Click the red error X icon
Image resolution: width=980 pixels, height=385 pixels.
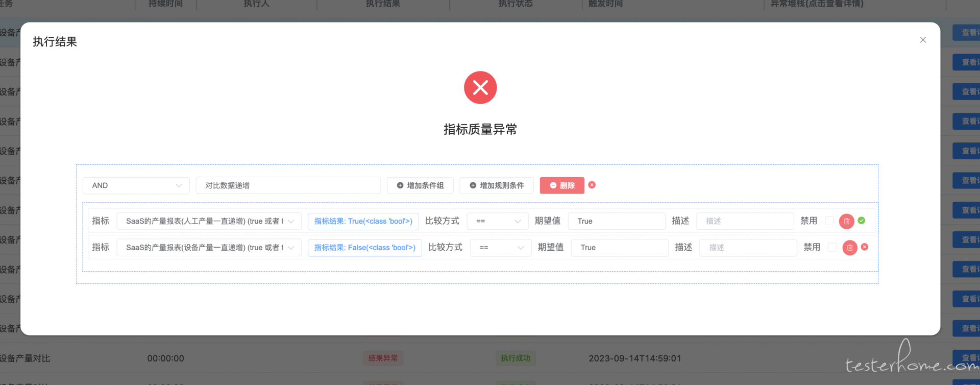pos(480,88)
